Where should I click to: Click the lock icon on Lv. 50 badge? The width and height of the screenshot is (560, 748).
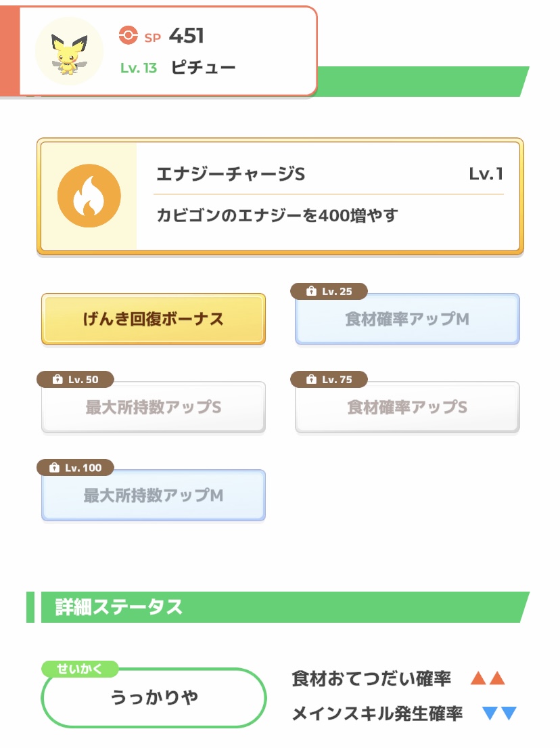click(x=57, y=379)
